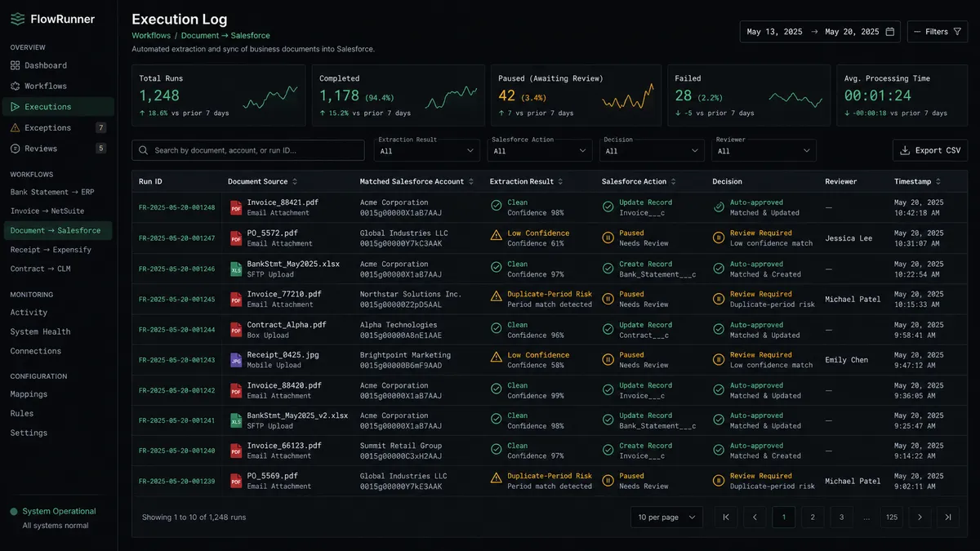This screenshot has height=551, width=980.
Task: Click clean check icon for Invoice_88421.pdf
Action: pos(496,207)
